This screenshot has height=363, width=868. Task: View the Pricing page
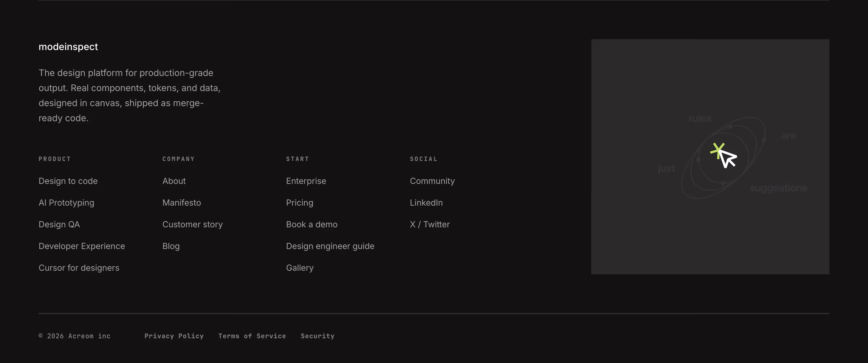(x=300, y=203)
